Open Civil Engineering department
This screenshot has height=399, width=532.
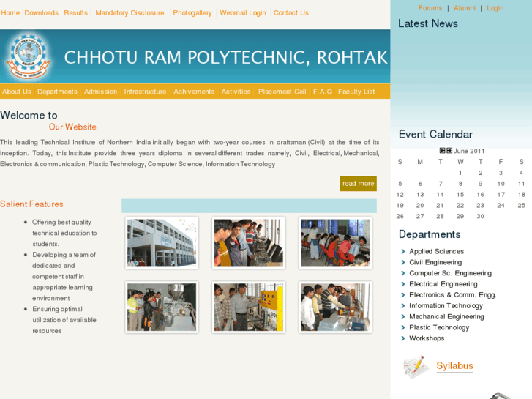pyautogui.click(x=435, y=262)
